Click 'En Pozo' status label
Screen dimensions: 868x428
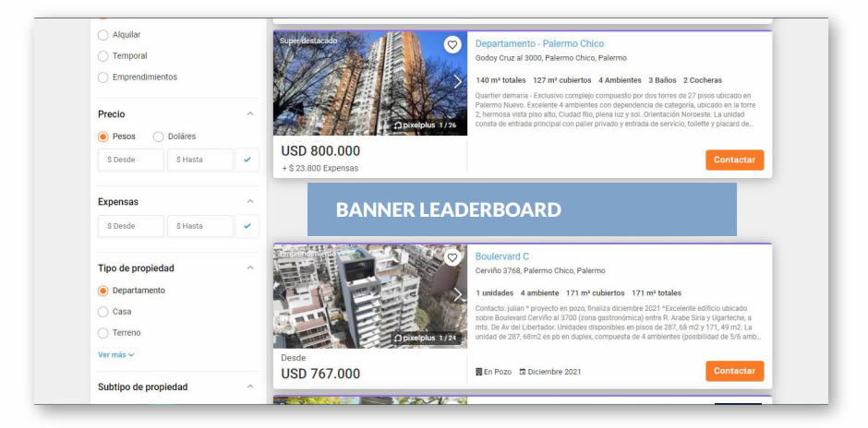point(493,372)
